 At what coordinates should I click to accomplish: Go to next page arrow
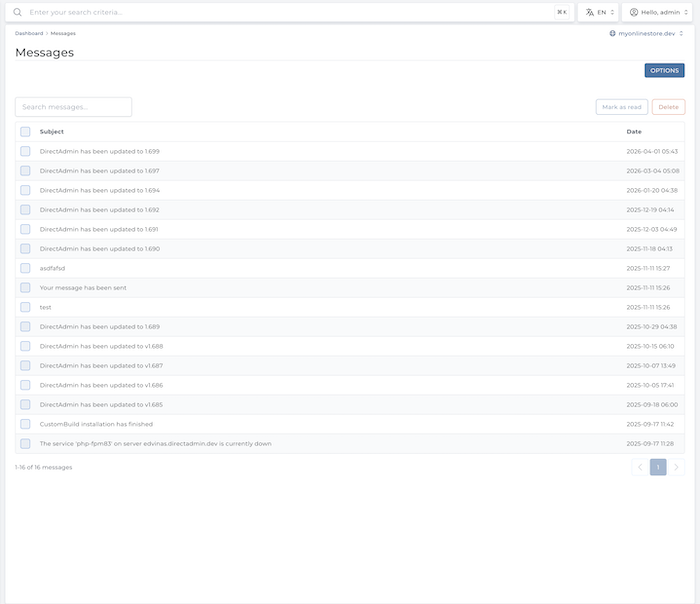(x=676, y=467)
